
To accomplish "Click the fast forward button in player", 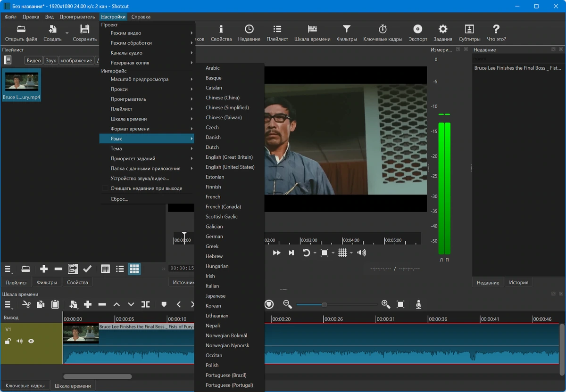I will click(277, 253).
